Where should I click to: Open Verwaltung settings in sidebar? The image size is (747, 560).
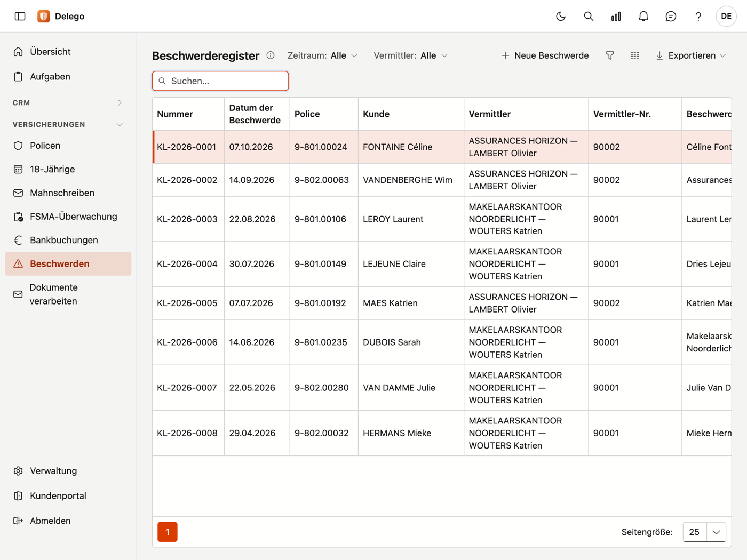(x=68, y=471)
